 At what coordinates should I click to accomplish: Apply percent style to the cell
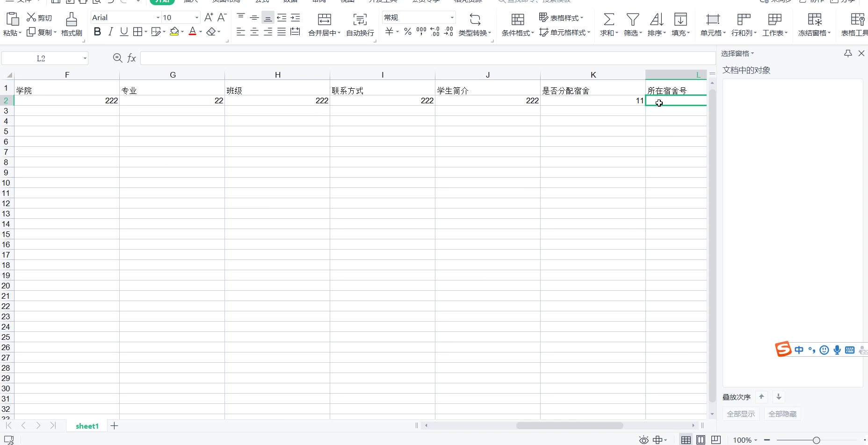[408, 31]
